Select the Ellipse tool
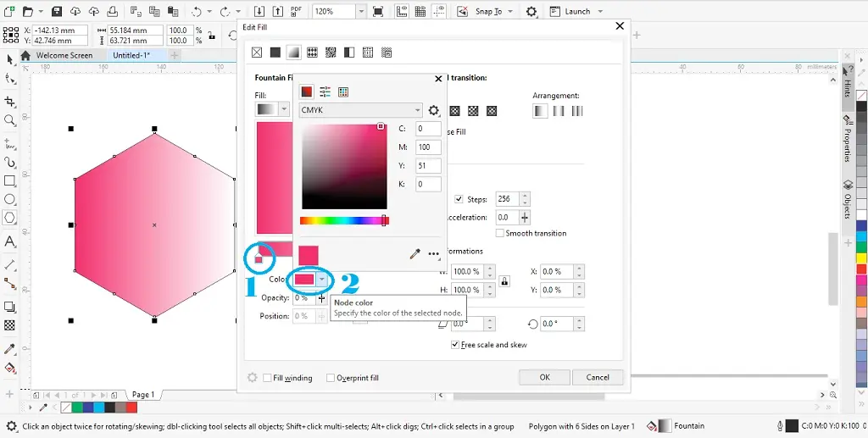Image resolution: width=868 pixels, height=438 pixels. click(9, 199)
